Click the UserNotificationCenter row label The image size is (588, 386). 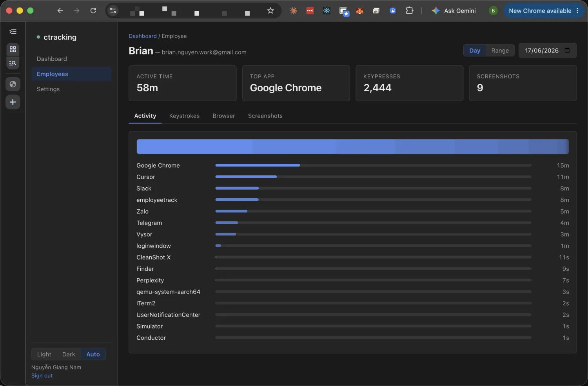pyautogui.click(x=168, y=315)
